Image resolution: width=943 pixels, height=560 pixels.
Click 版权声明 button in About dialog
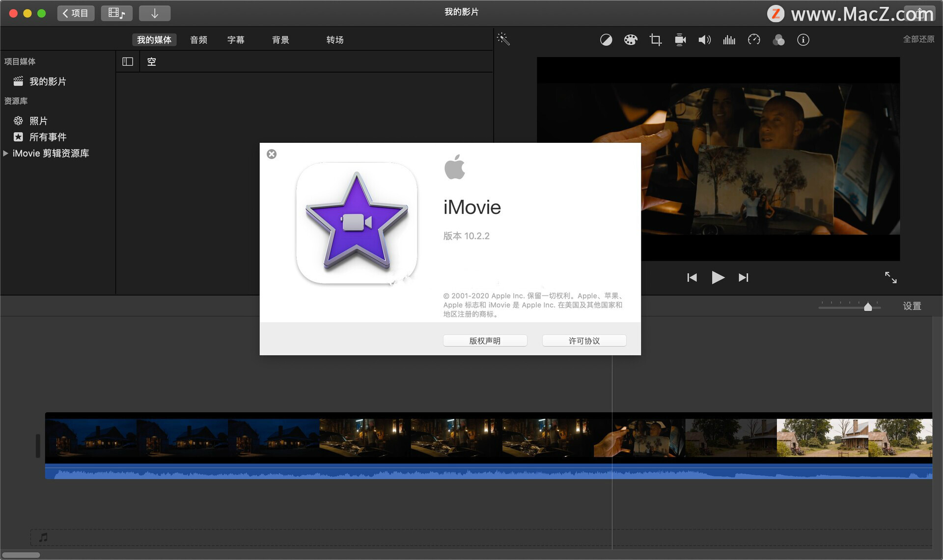click(485, 341)
